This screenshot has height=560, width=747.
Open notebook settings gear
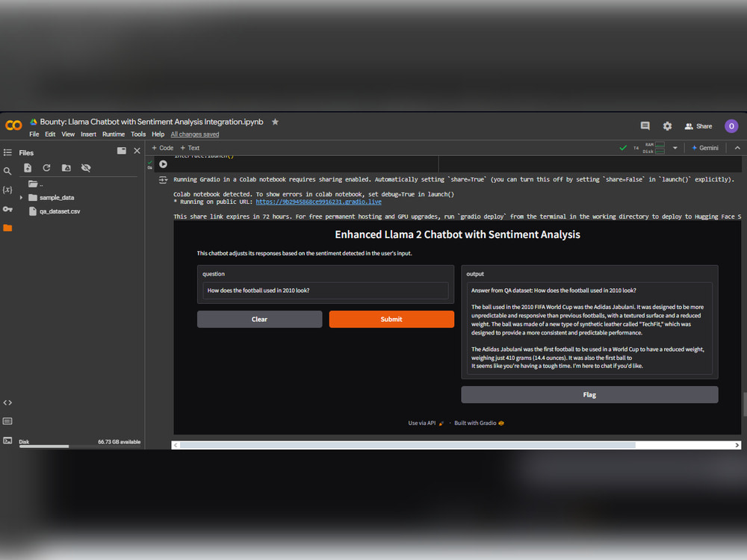667,126
